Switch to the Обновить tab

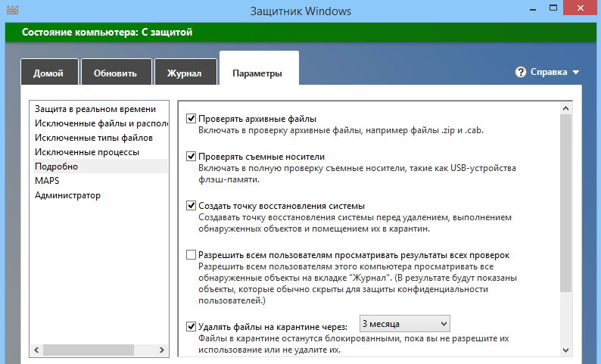coord(116,72)
